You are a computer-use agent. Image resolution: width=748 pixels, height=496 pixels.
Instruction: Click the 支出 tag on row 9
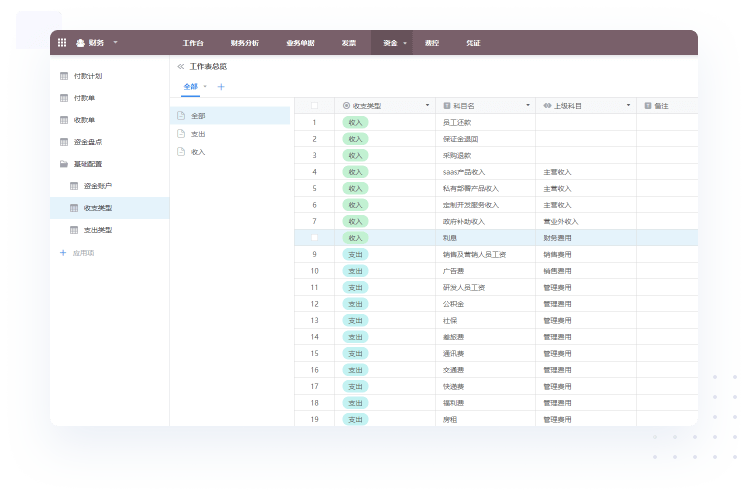click(x=355, y=255)
